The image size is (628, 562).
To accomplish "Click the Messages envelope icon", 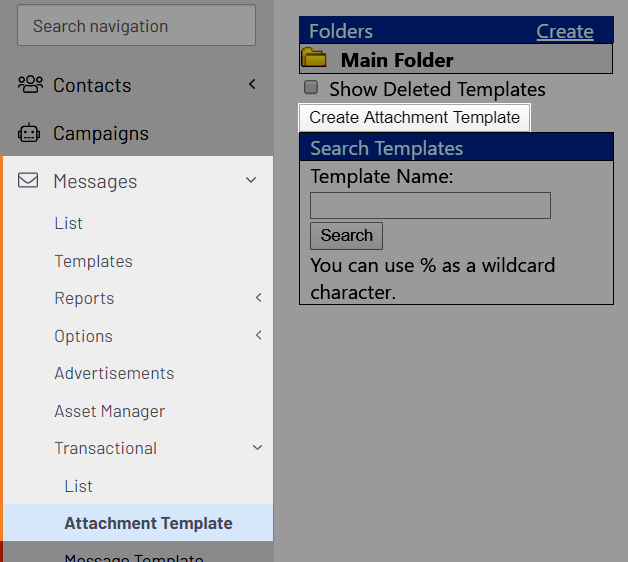I will pos(28,180).
